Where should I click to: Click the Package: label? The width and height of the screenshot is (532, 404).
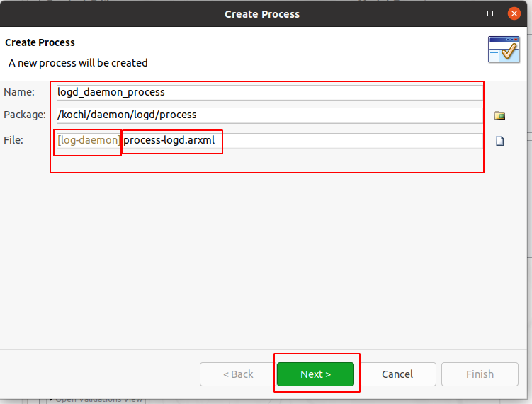pyautogui.click(x=24, y=115)
